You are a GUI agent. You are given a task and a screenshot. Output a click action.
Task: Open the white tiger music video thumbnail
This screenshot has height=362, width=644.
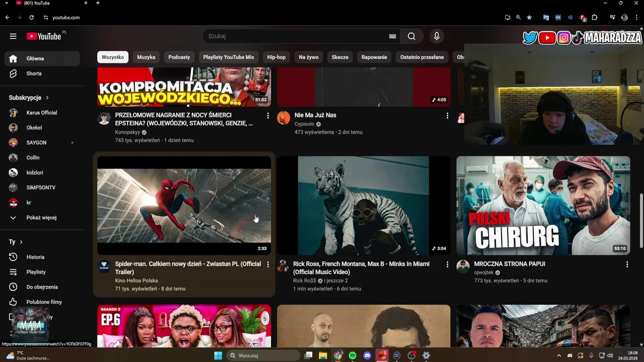[364, 205]
